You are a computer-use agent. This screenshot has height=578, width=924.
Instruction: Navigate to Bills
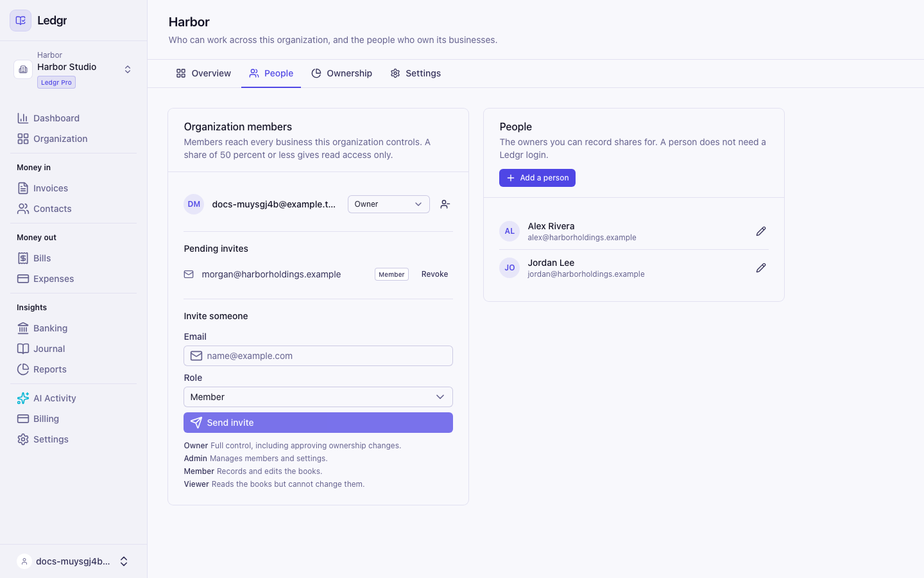73,258
